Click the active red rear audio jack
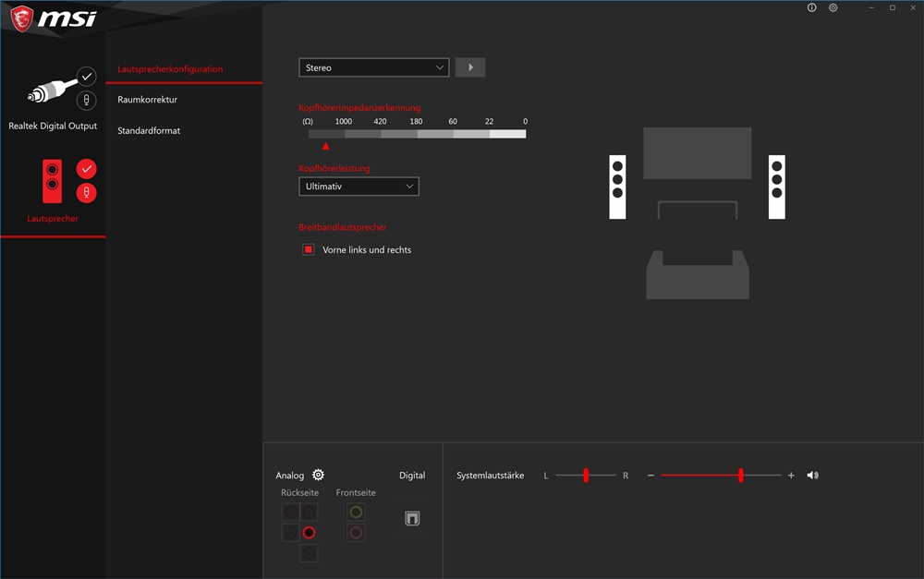Image resolution: width=924 pixels, height=579 pixels. [309, 533]
